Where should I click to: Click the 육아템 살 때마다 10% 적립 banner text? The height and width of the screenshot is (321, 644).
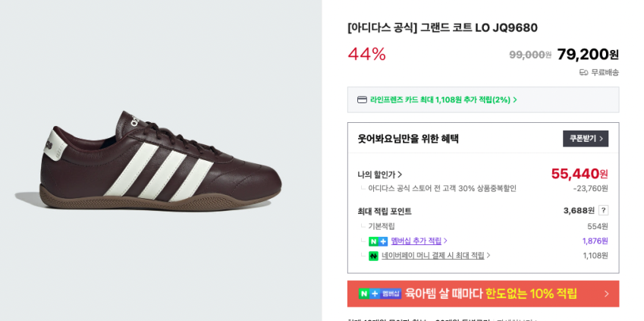(491, 294)
